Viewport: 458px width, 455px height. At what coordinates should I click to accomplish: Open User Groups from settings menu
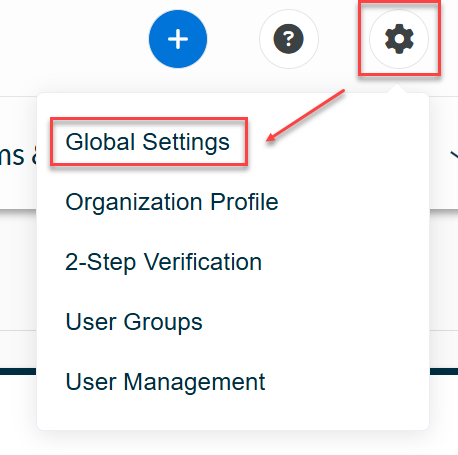click(x=134, y=322)
